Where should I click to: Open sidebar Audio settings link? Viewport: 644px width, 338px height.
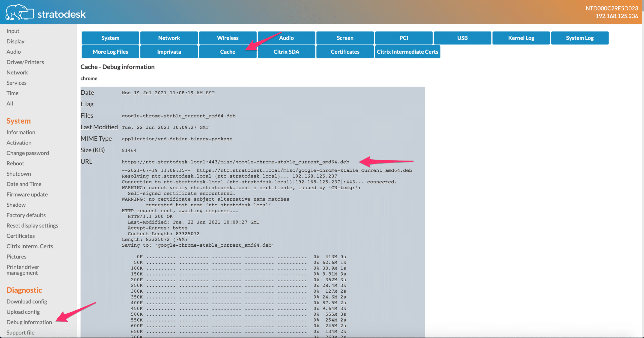coord(14,52)
